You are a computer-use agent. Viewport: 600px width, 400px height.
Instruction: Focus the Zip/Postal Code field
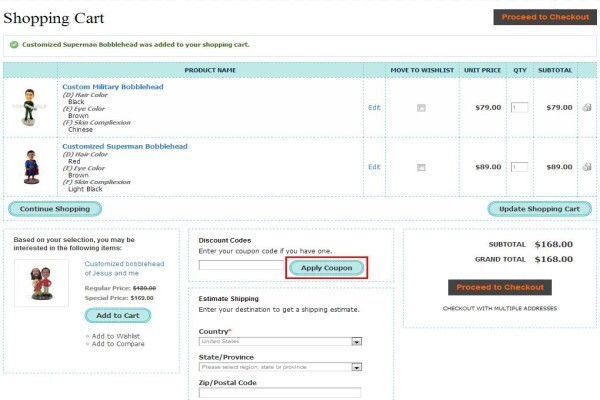(280, 392)
